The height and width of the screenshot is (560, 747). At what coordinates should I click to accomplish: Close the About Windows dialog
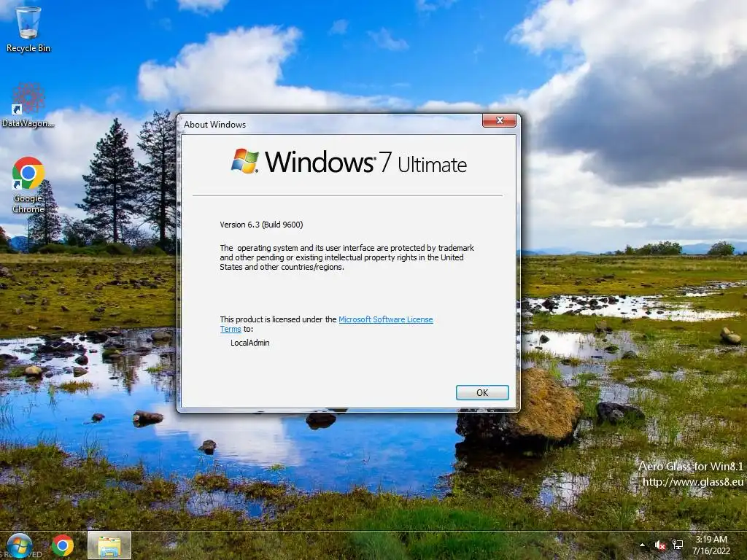[499, 120]
